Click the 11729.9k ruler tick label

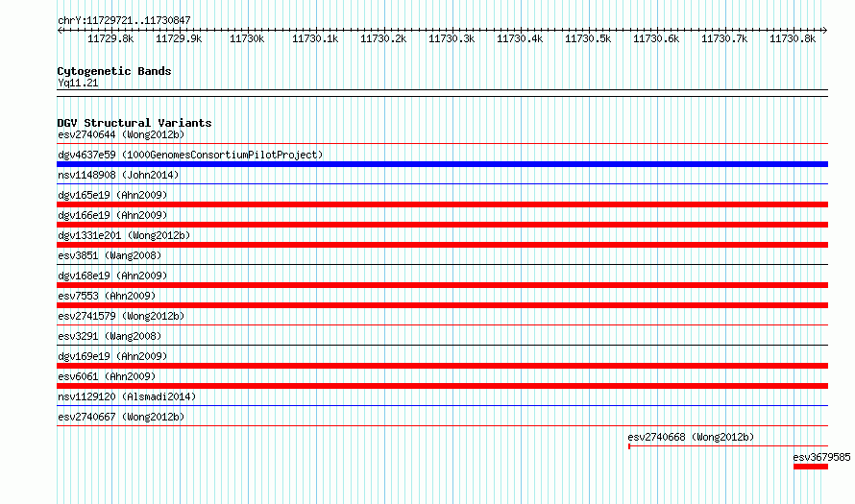click(x=179, y=38)
